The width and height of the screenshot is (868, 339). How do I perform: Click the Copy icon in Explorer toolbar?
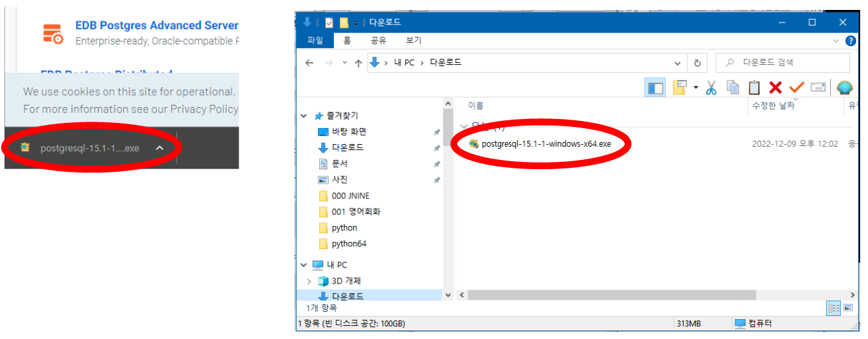pos(732,87)
